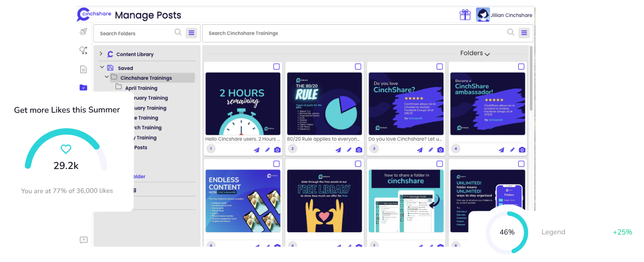Click magnifier icon in Search Folders box

pyautogui.click(x=178, y=32)
